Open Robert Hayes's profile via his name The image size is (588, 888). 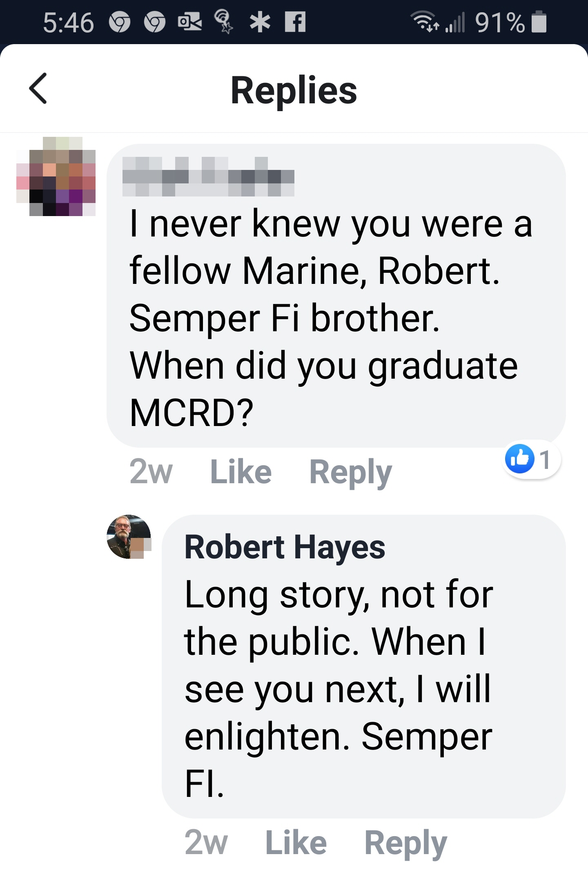[x=285, y=547]
